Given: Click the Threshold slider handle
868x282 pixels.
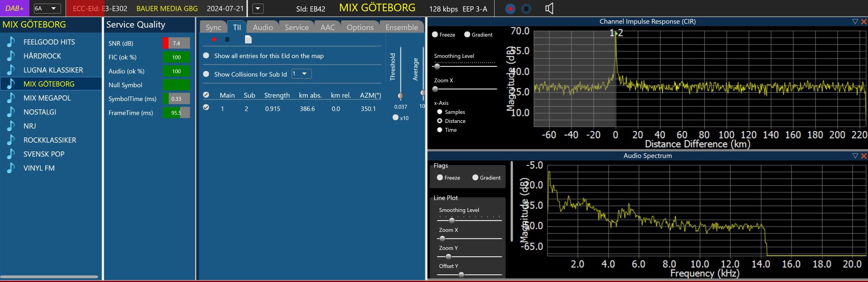Looking at the screenshot, I should click(x=400, y=96).
